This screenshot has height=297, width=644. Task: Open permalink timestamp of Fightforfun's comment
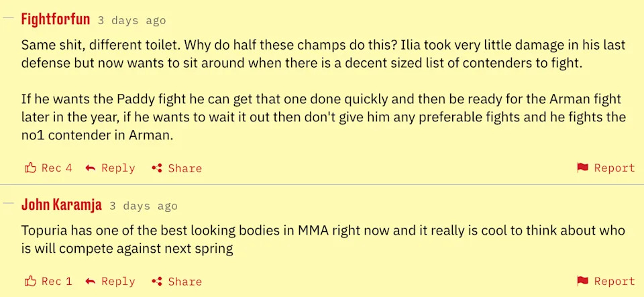[131, 20]
